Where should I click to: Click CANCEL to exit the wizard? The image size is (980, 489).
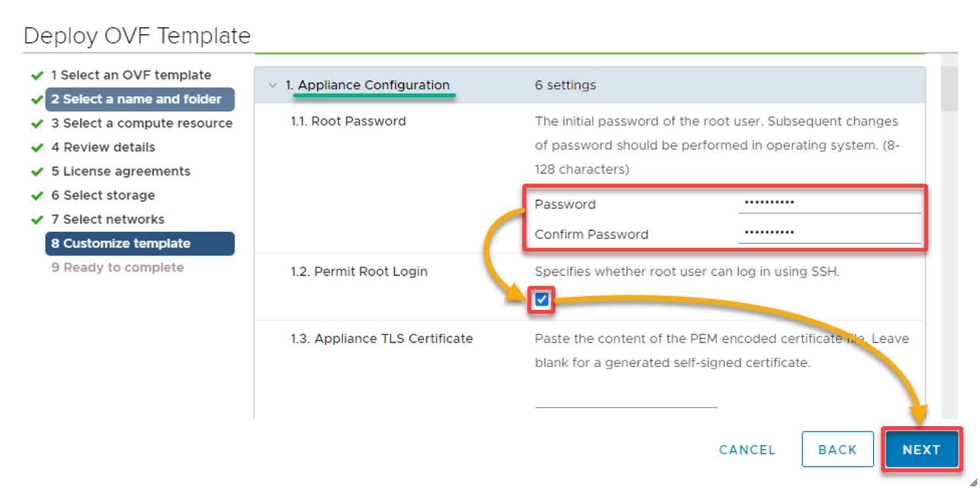click(747, 449)
